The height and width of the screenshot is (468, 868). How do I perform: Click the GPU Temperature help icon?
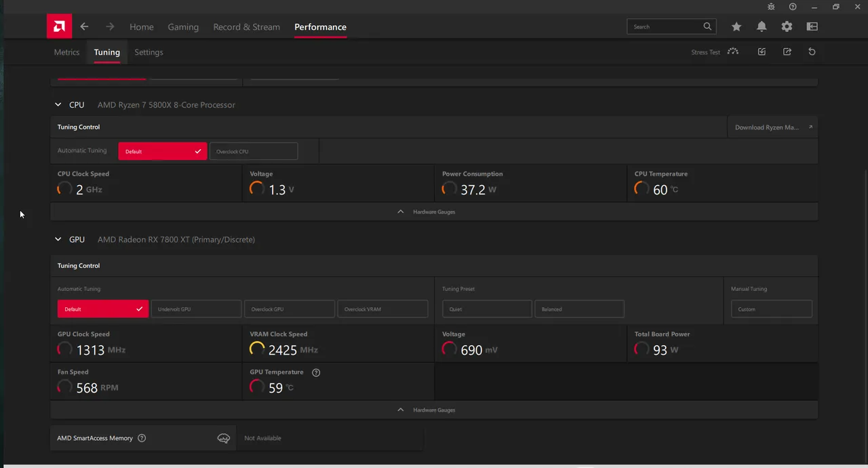pyautogui.click(x=316, y=372)
